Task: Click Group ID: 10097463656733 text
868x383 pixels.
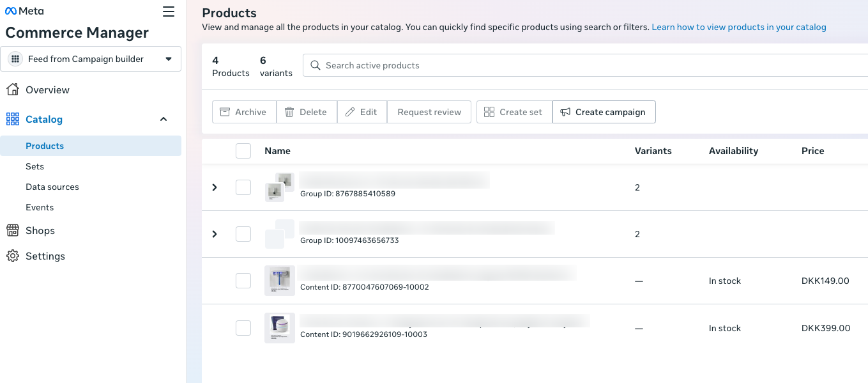Action: pos(349,240)
